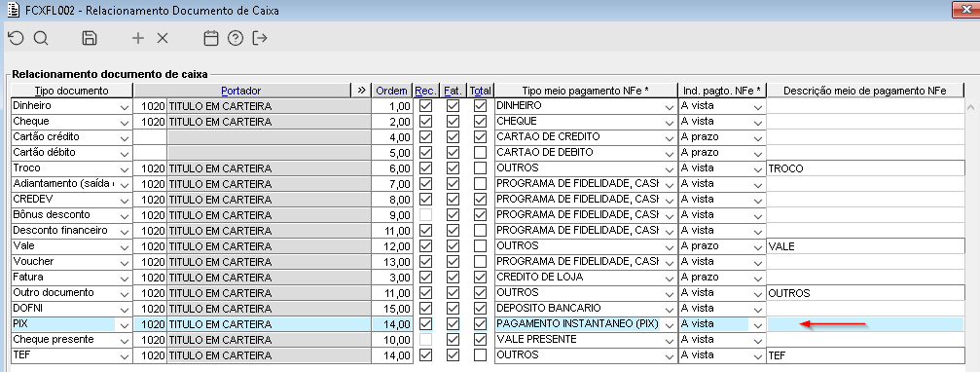Click the refresh/undo toolbar icon
Screen dimensions: 980x372
click(15, 38)
